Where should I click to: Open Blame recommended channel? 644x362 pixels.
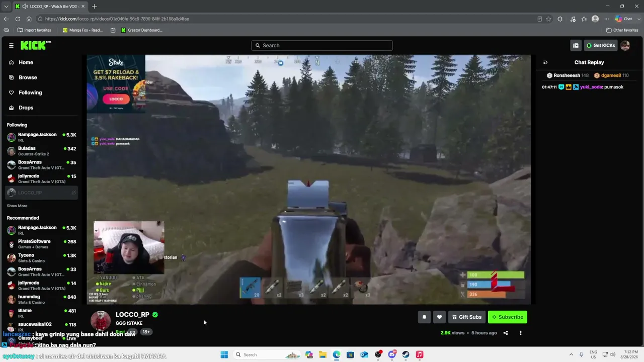[42, 313]
